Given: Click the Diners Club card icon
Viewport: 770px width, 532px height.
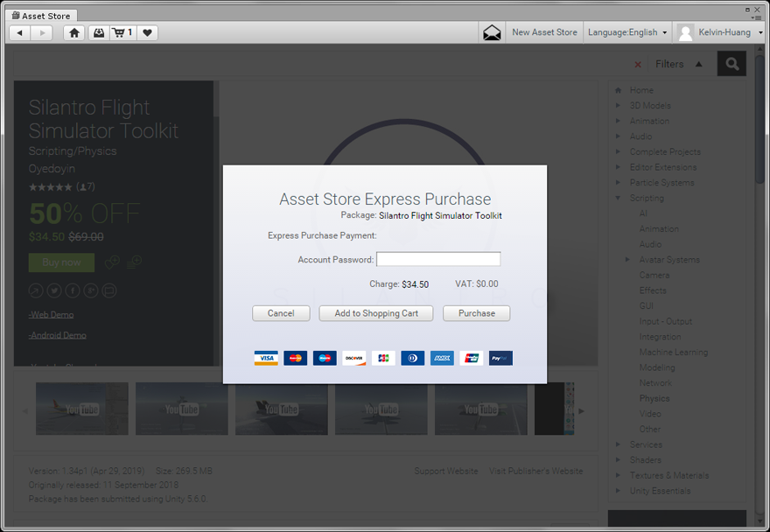Looking at the screenshot, I should tap(412, 358).
